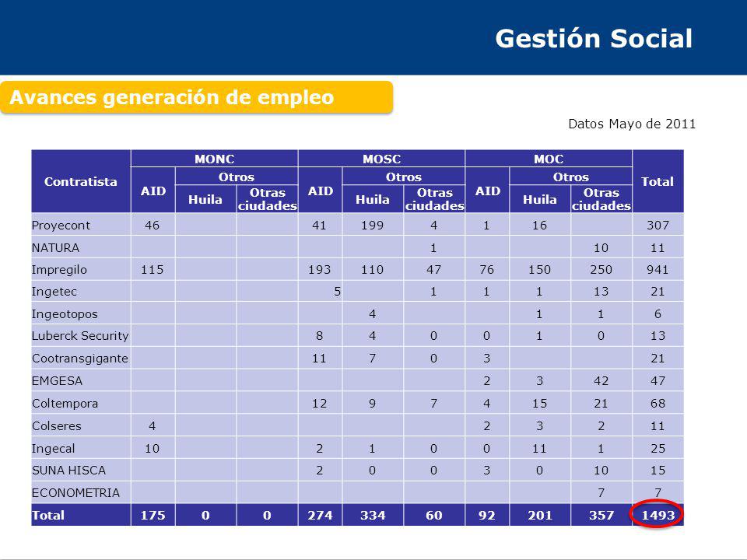Select the "Proyecont" row label
Screen dimensions: 747x560
tap(61, 226)
